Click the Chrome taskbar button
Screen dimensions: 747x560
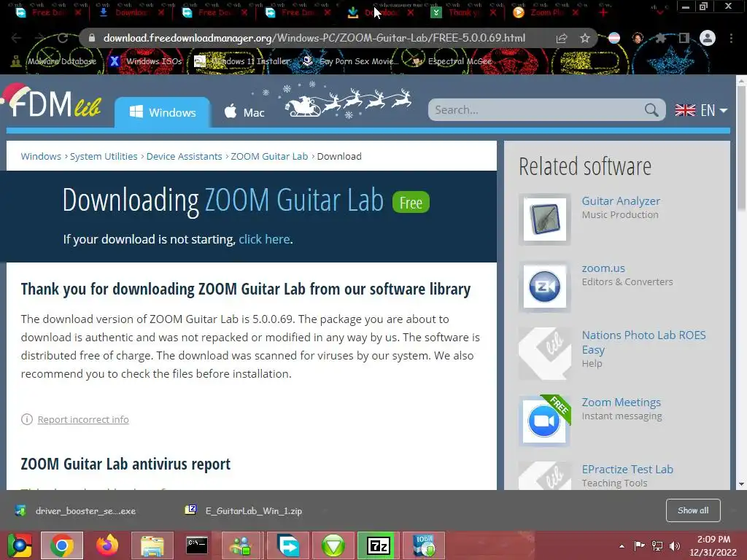[x=62, y=545]
